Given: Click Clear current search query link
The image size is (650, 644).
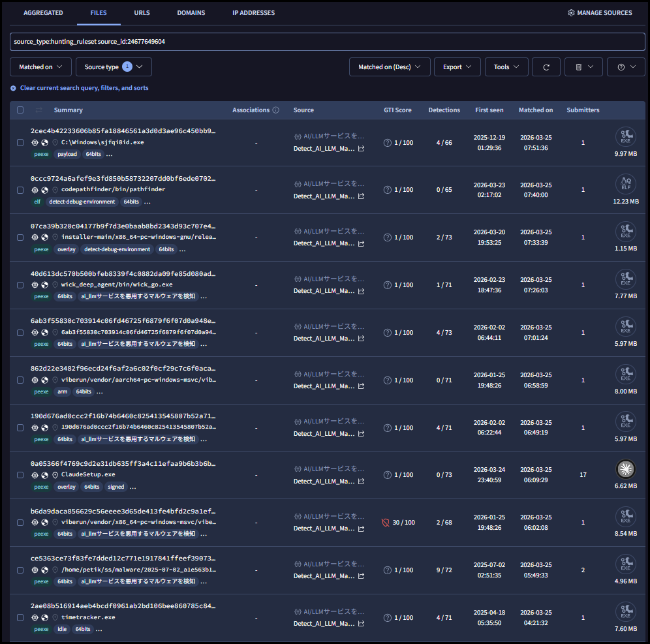Looking at the screenshot, I should click(84, 88).
